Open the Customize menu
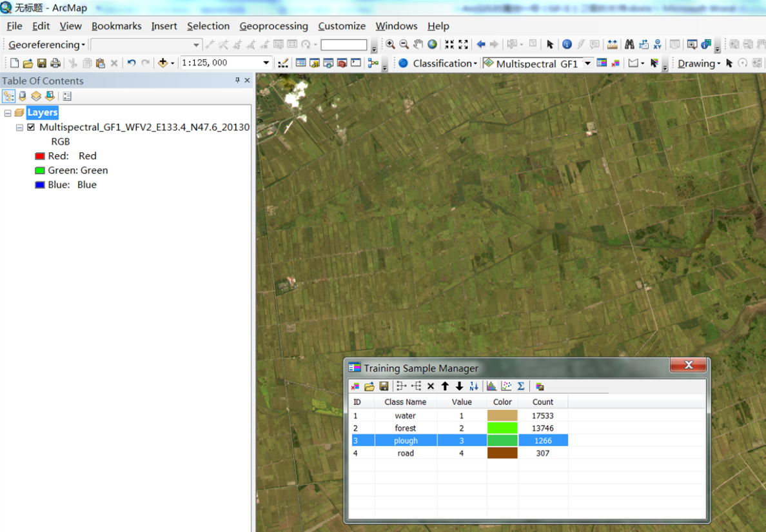The height and width of the screenshot is (532, 766). [342, 26]
